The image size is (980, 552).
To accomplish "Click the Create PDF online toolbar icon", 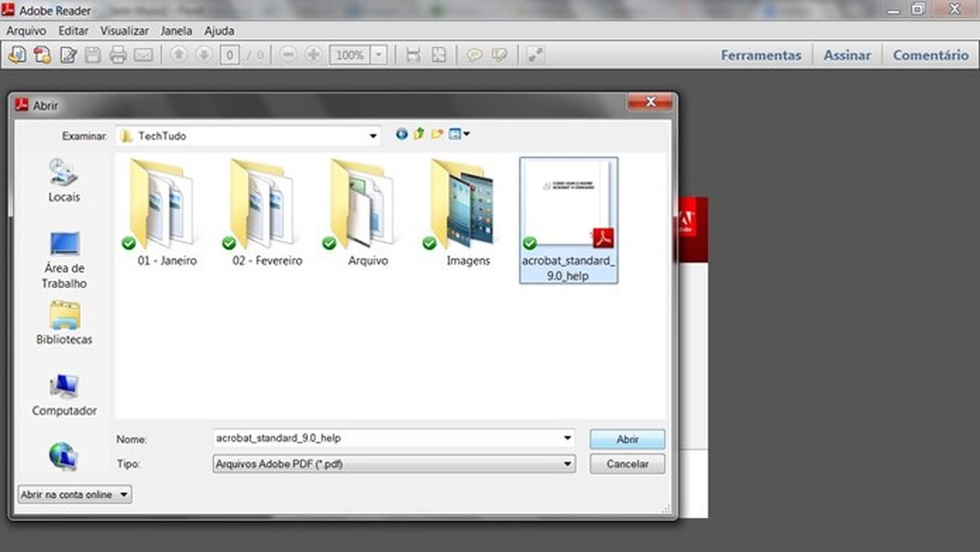I will pos(43,55).
